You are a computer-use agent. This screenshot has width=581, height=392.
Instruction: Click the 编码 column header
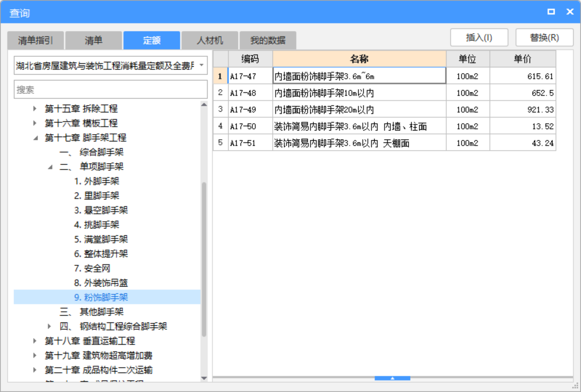(250, 60)
